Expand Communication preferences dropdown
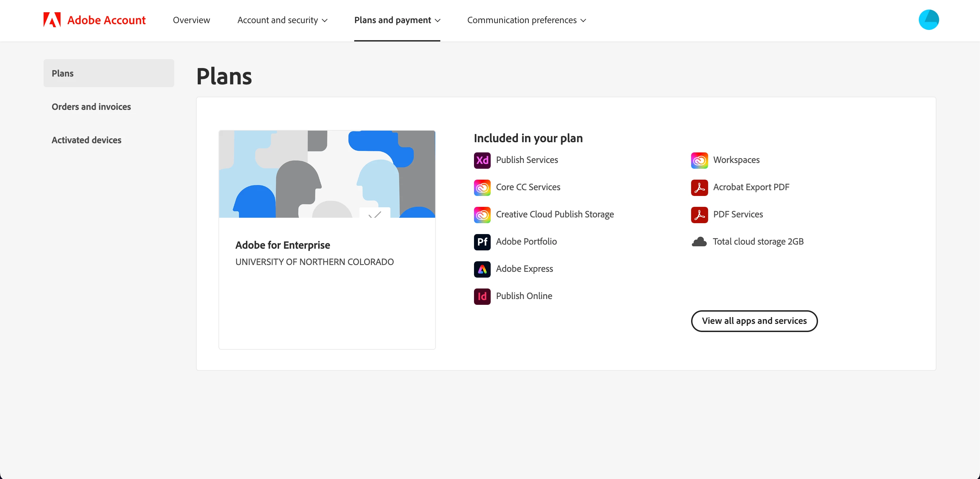 [526, 20]
